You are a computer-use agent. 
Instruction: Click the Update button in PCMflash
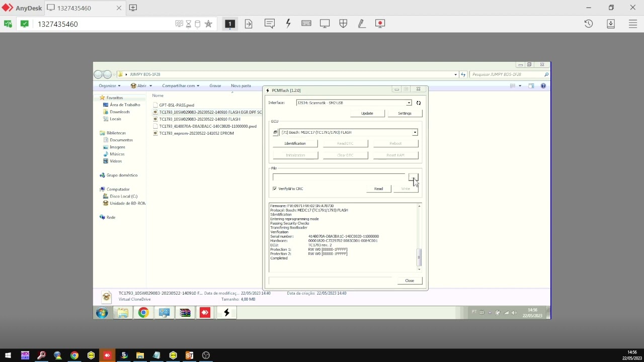367,114
